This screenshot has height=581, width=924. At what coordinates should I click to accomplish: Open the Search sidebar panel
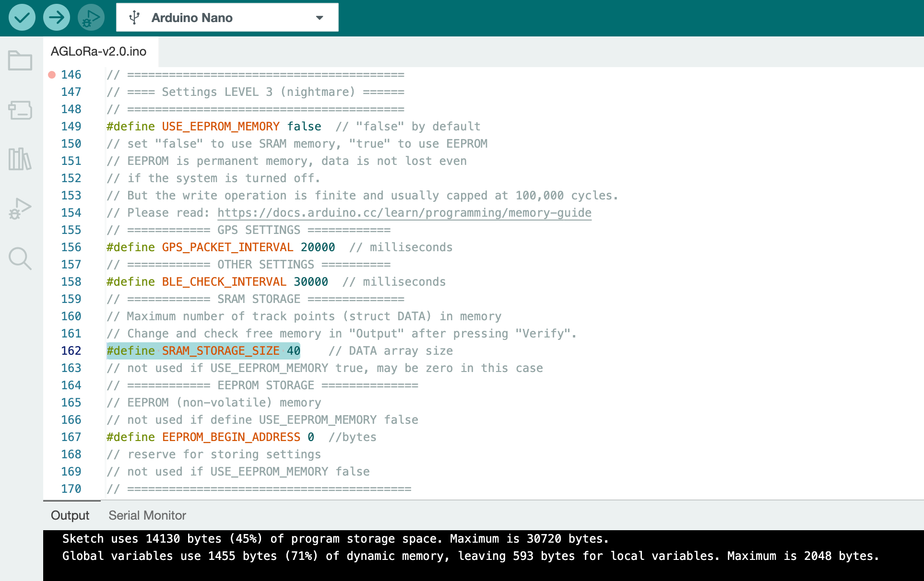coord(20,258)
